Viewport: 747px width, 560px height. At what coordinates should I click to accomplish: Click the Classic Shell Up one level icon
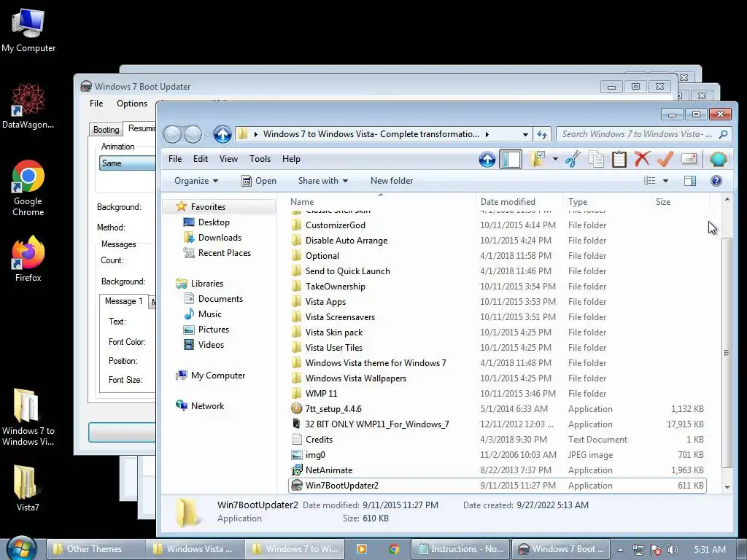coord(487,159)
